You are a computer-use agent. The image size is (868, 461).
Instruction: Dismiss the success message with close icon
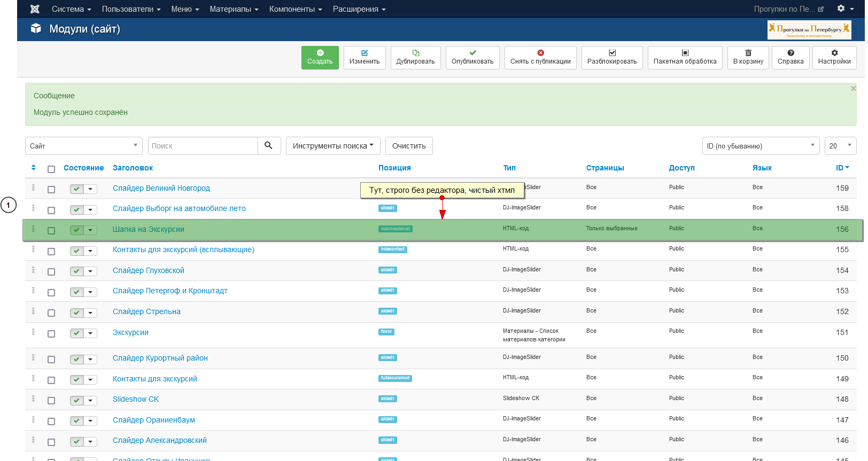point(853,89)
